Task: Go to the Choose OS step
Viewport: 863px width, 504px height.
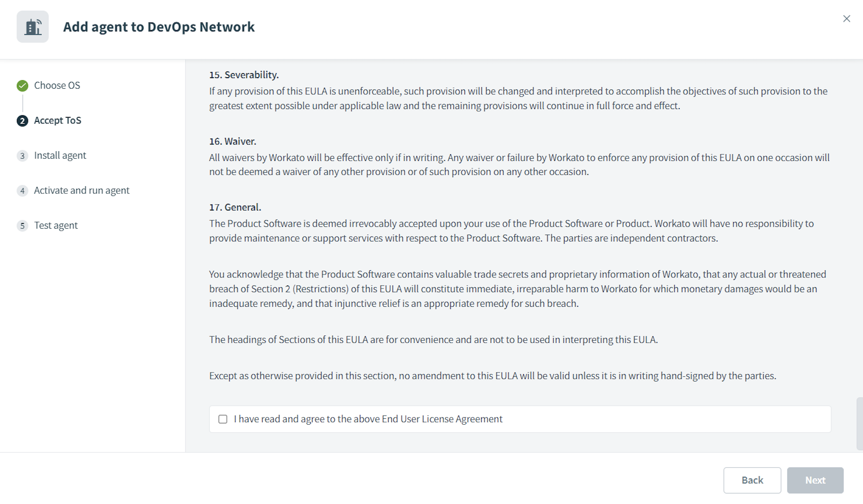Action: click(57, 85)
